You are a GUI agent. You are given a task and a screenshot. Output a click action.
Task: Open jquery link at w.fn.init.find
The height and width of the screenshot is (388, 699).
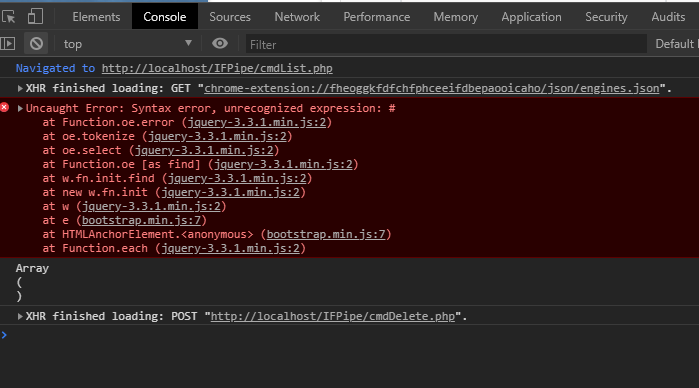tap(237, 178)
